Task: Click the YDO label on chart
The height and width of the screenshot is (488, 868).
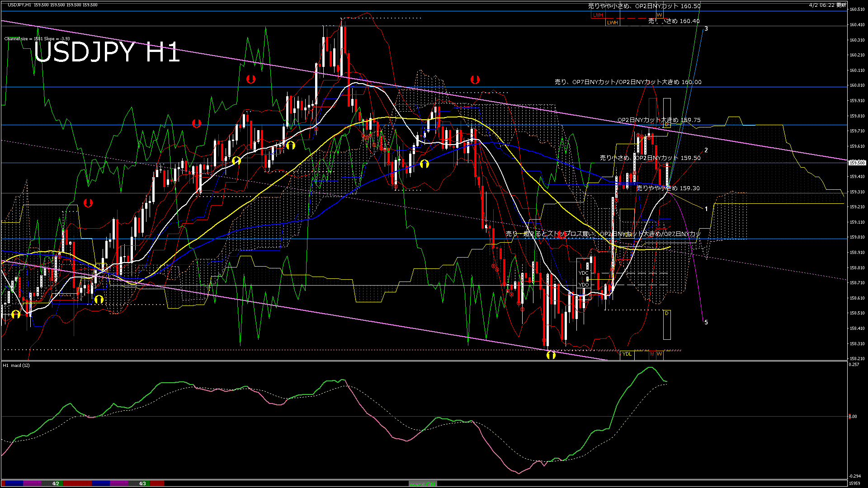Action: tap(584, 285)
